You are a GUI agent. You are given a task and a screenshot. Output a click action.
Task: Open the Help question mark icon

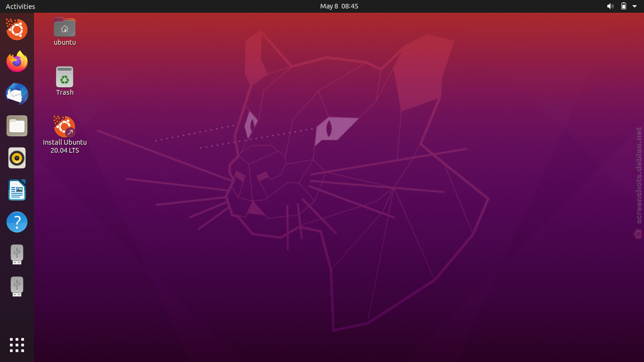pos(17,222)
